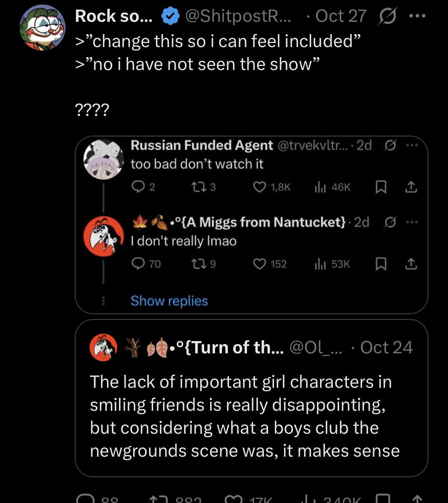Bookmark Russian Funded Agent's tweet

[381, 187]
